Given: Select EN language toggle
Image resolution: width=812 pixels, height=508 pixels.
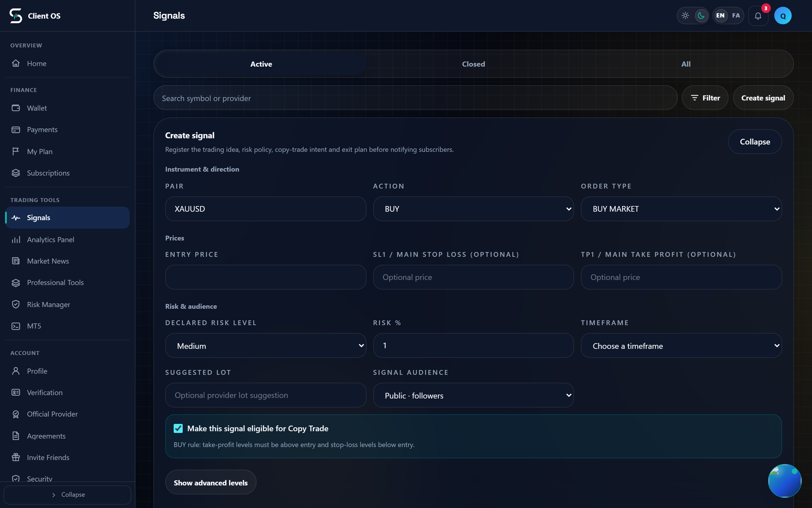Looking at the screenshot, I should coord(720,16).
